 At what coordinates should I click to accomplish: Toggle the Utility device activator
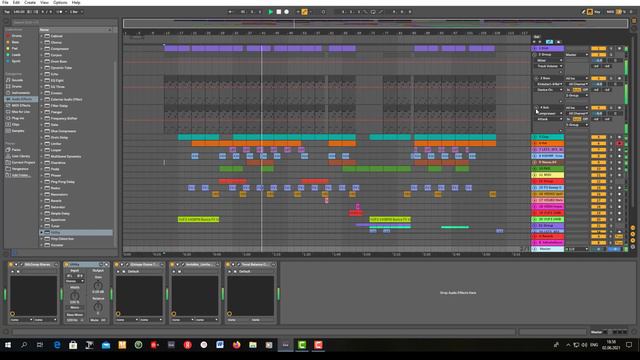pyautogui.click(x=67, y=265)
